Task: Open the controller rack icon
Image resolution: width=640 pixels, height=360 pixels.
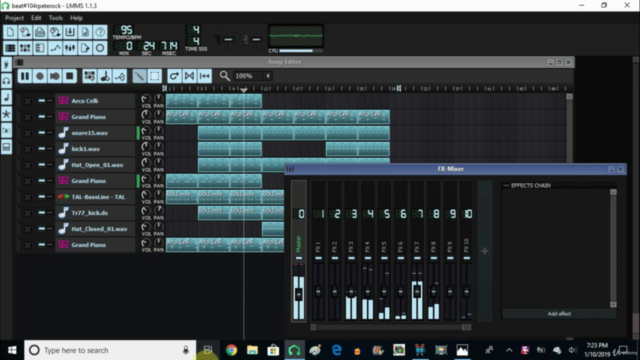Action: [x=100, y=48]
